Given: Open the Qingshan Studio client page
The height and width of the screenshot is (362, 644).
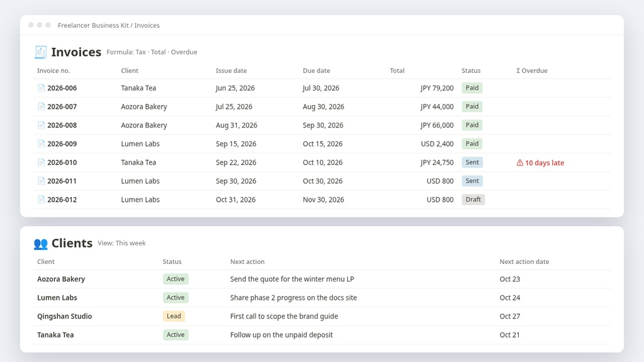Looking at the screenshot, I should (x=65, y=317).
